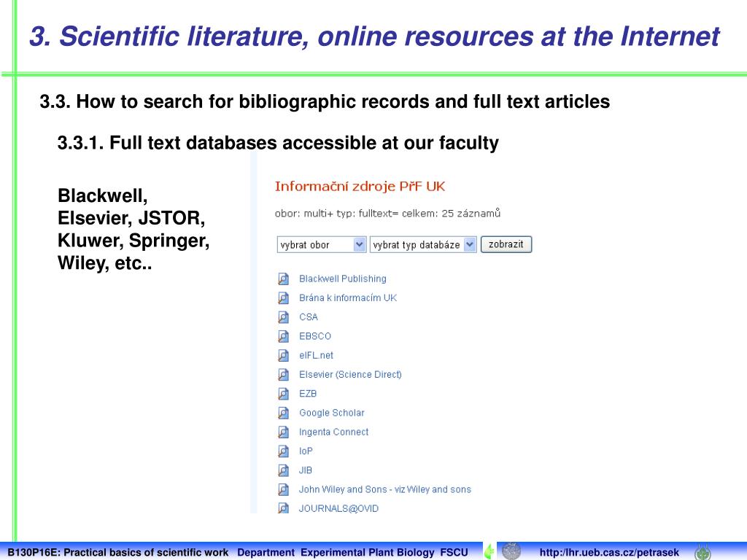Click the 'Informační zdroje PřF UK' heading

[x=360, y=186]
